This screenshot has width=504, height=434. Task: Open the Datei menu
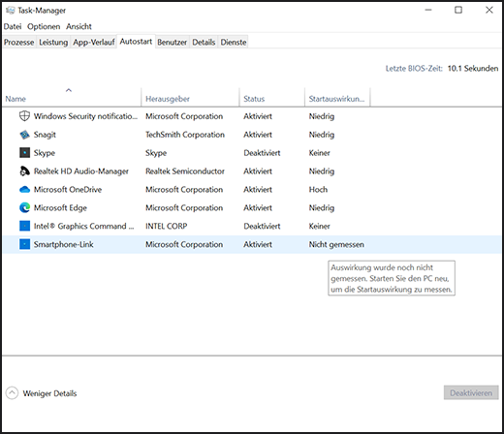13,26
